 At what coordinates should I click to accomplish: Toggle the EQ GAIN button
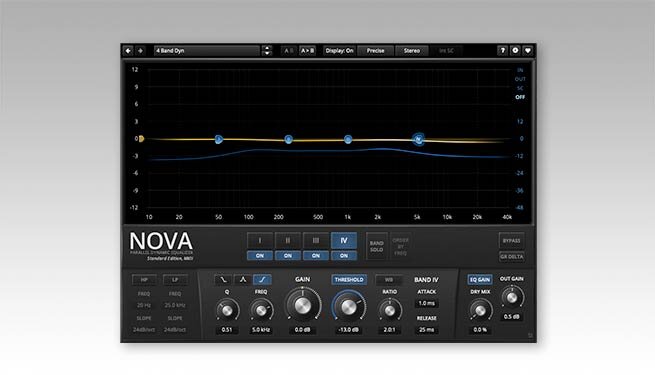(480, 279)
